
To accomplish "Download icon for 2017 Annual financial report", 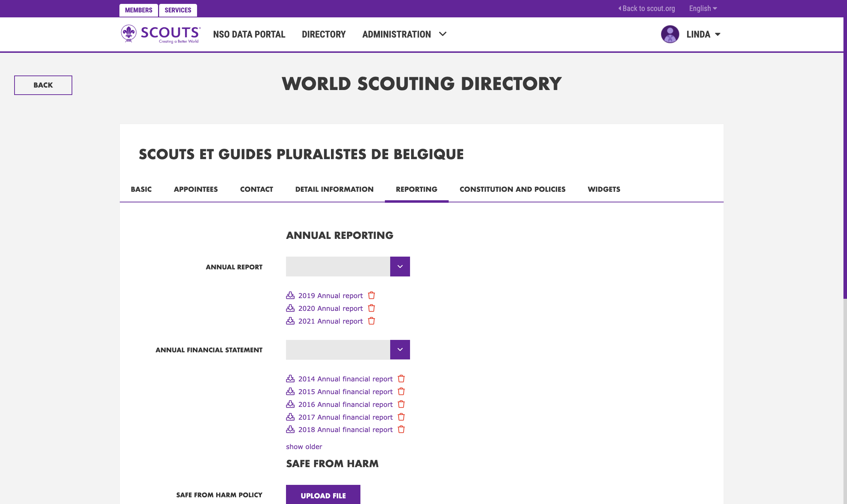I will (290, 417).
